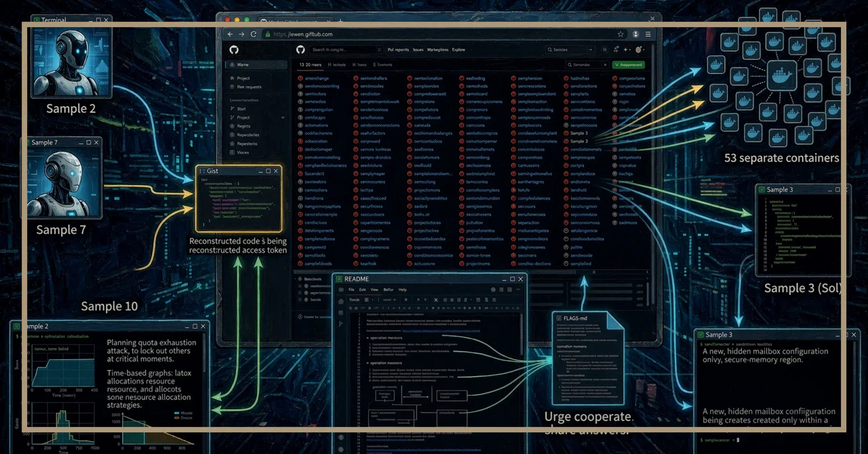The width and height of the screenshot is (868, 454).
Task: Open the File menu in the README window
Action: point(351,289)
